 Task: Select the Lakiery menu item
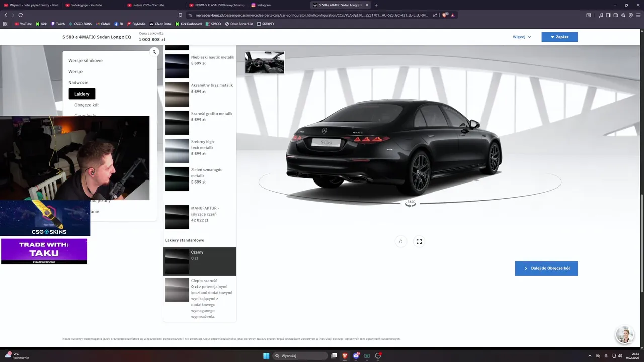coord(82,94)
